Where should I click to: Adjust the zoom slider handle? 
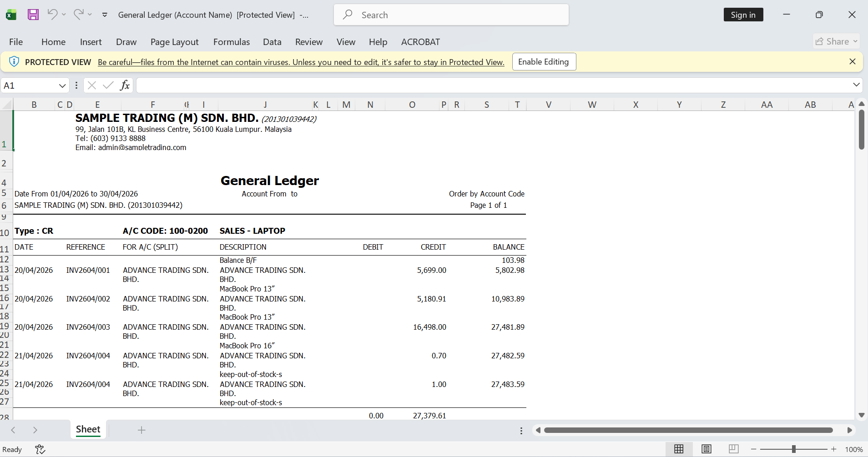(x=794, y=449)
